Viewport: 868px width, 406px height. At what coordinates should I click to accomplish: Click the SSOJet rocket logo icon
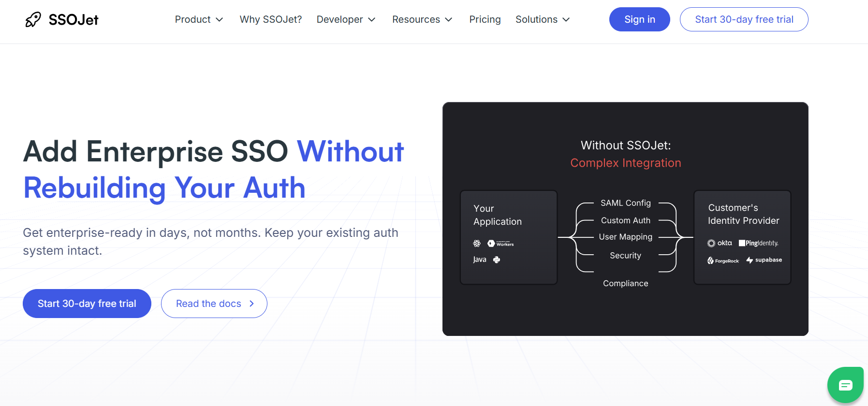[33, 20]
